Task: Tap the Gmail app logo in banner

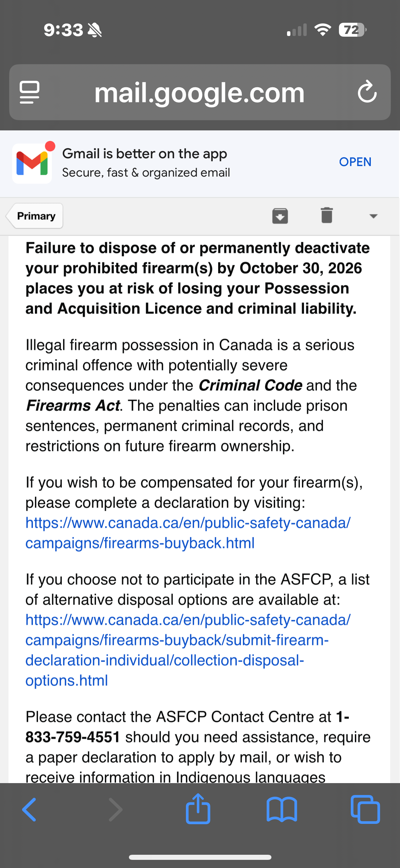Action: (x=32, y=163)
